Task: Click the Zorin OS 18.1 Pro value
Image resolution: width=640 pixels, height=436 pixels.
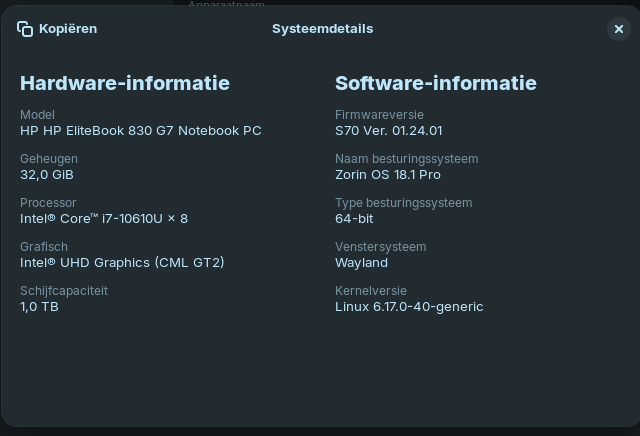Action: click(388, 175)
